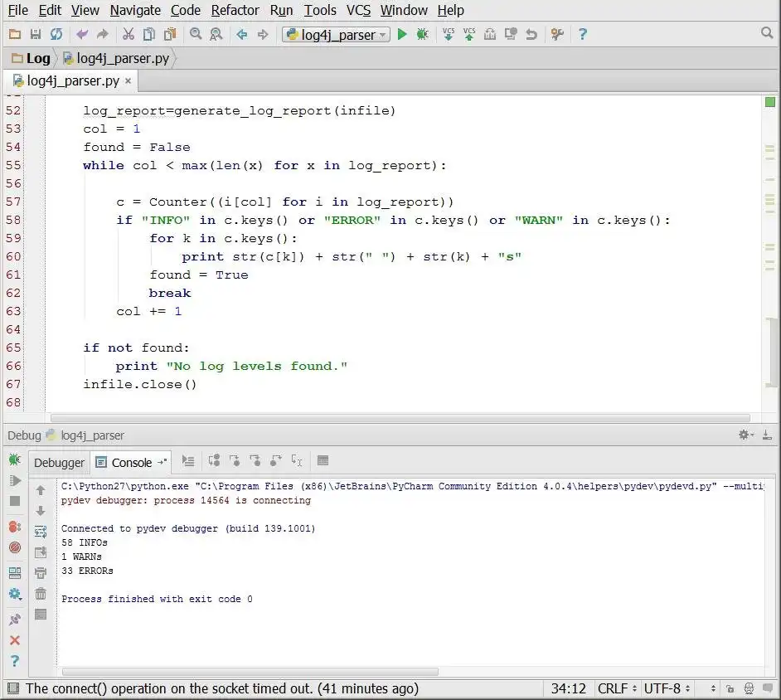The height and width of the screenshot is (700, 781).
Task: Start debugging with toolbar bug icon
Action: click(422, 34)
